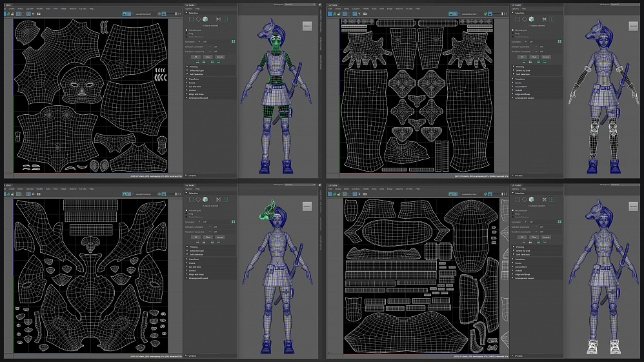Click the Inverse button in top-left UV Toolkit
Screen dimensions: 644x362
coord(220,57)
